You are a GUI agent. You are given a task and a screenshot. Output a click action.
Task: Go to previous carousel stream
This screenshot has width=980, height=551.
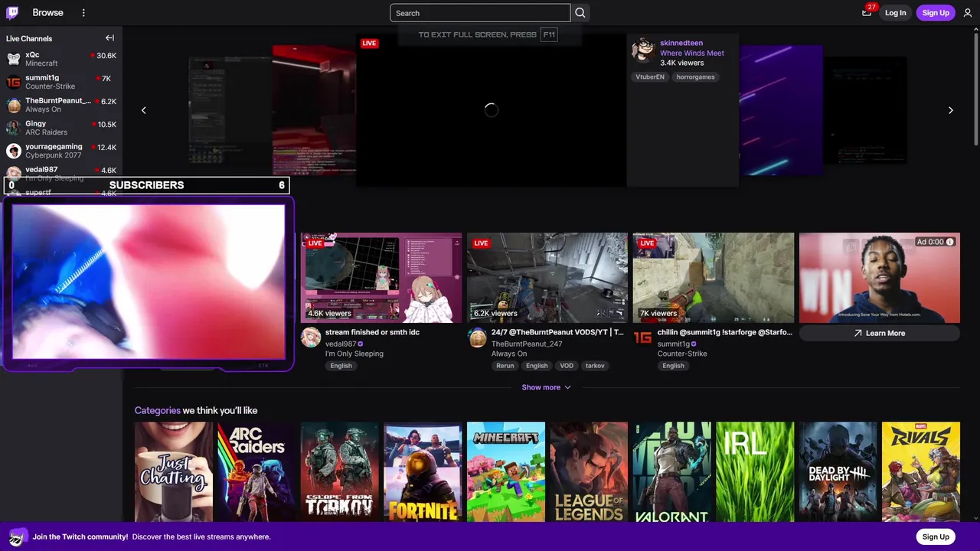click(x=143, y=110)
